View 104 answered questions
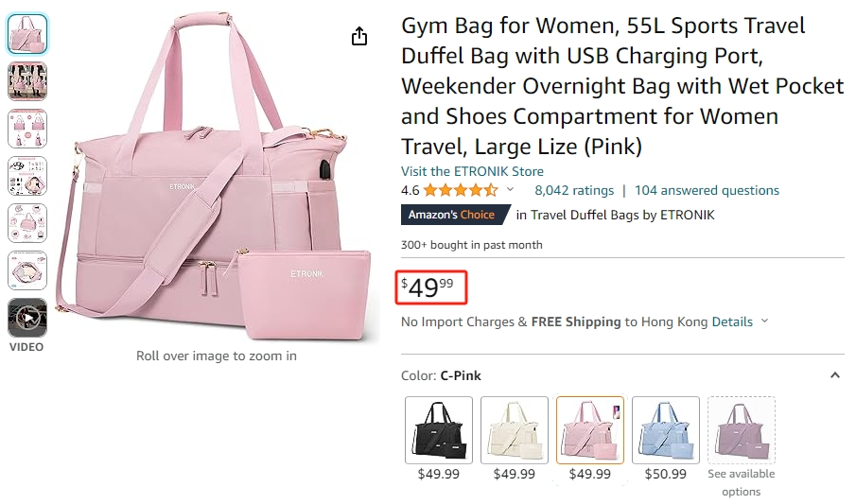 [707, 190]
